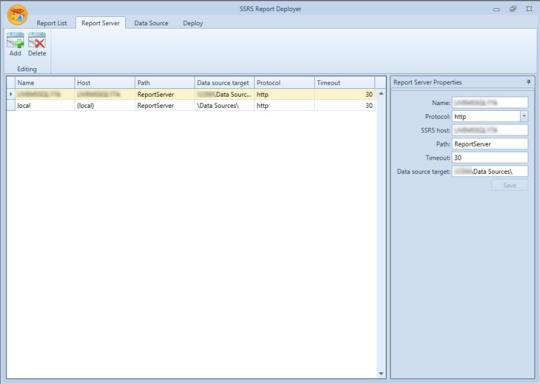Click the scrollbar down arrow of the grid
Image resolution: width=540 pixels, height=384 pixels.
click(x=381, y=373)
